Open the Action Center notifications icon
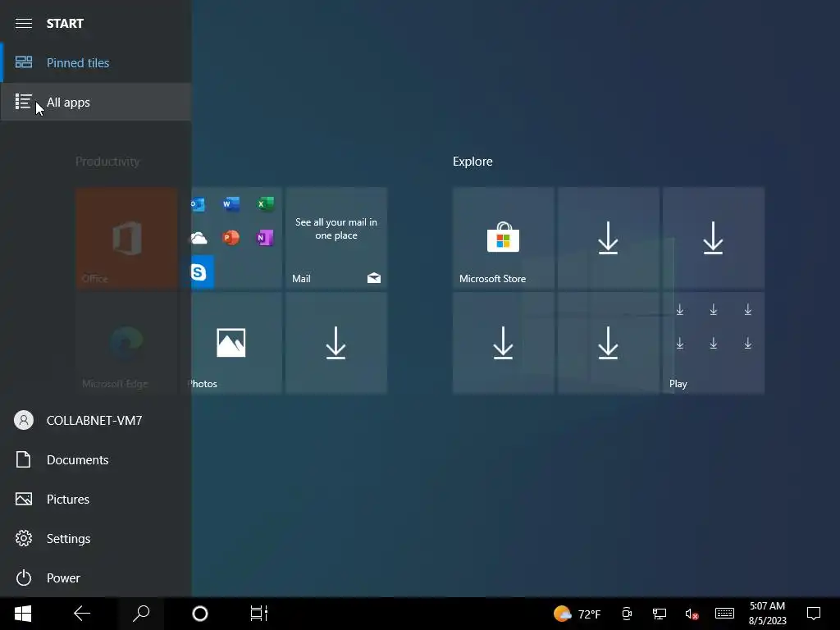 814,614
